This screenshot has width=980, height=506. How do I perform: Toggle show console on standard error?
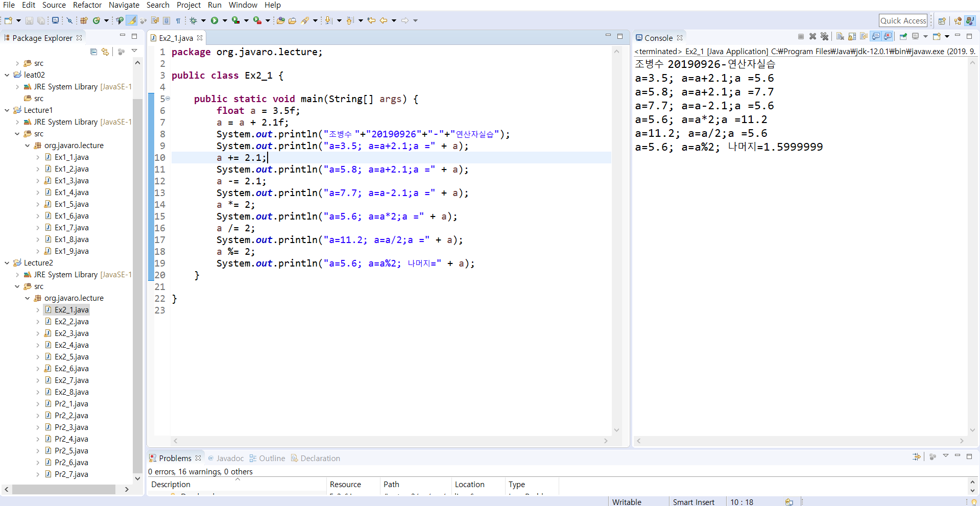point(888,36)
